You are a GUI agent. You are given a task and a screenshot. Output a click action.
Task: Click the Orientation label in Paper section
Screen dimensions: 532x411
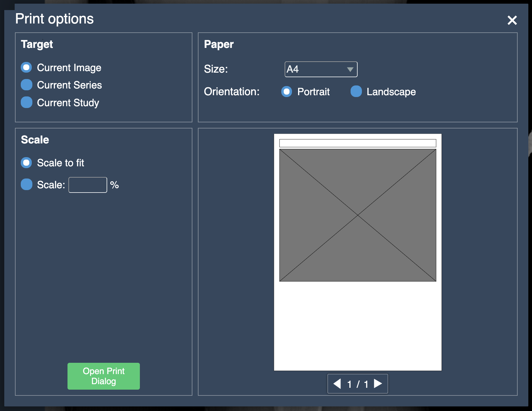(231, 92)
